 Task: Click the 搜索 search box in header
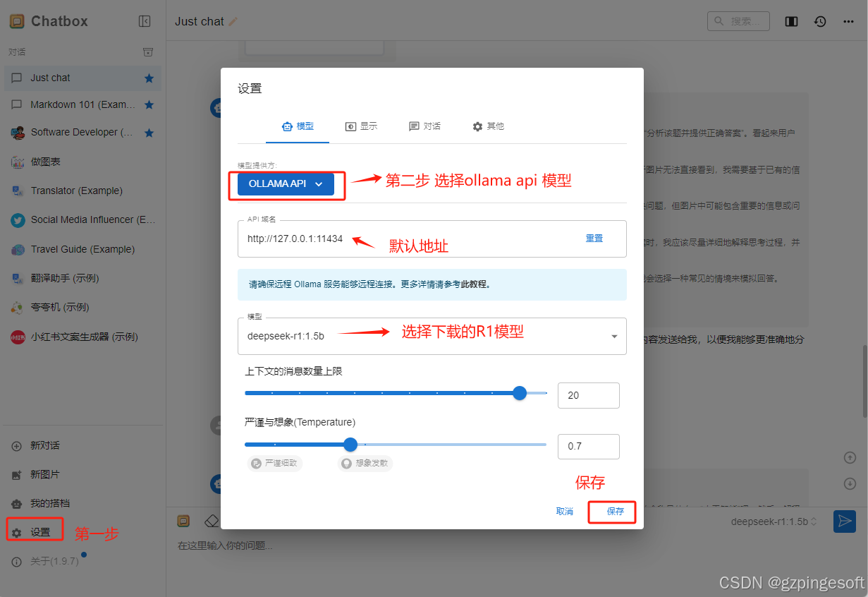pos(738,21)
